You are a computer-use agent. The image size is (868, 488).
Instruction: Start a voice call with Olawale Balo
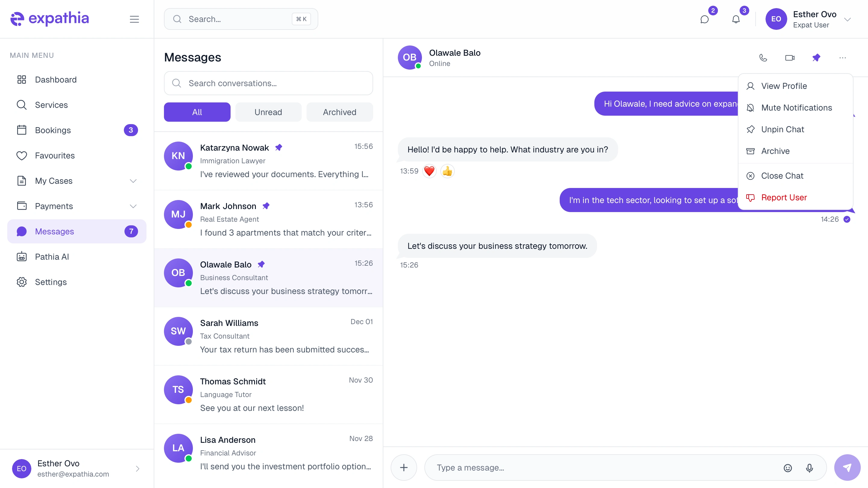(x=763, y=58)
